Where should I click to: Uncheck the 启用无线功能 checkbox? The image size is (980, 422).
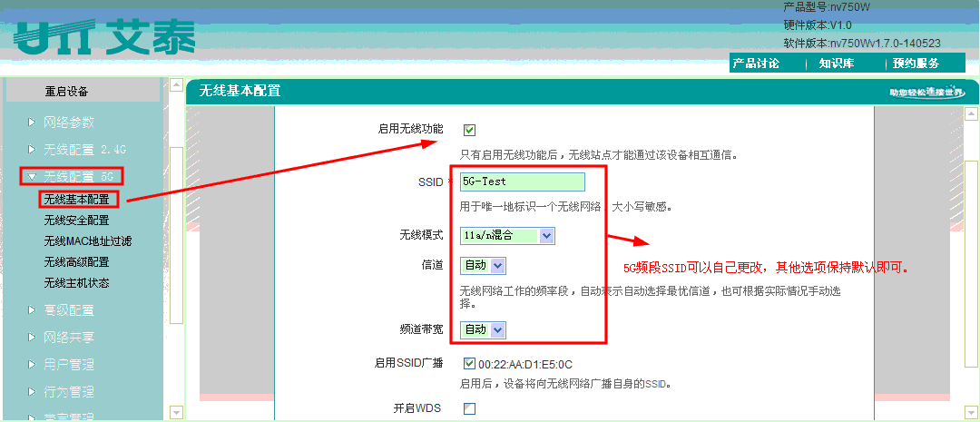pyautogui.click(x=470, y=130)
